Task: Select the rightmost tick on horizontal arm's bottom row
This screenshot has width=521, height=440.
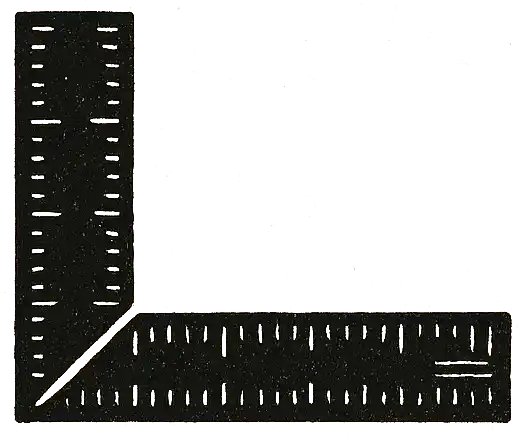Action: 490,395
